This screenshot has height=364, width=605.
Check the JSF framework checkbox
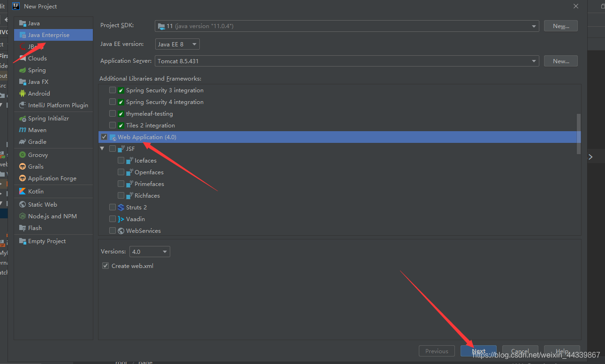[113, 149]
